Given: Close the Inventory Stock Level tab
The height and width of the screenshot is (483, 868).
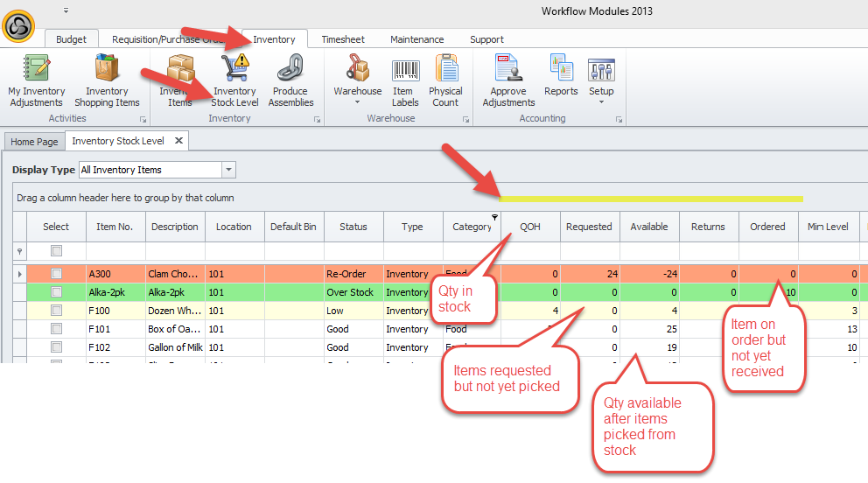Looking at the screenshot, I should point(178,141).
